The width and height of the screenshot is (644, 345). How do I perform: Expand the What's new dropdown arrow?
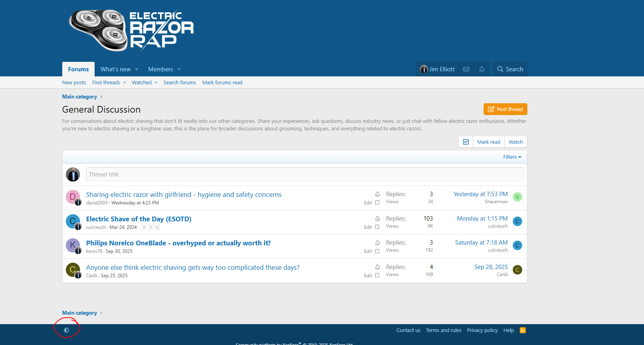(137, 69)
